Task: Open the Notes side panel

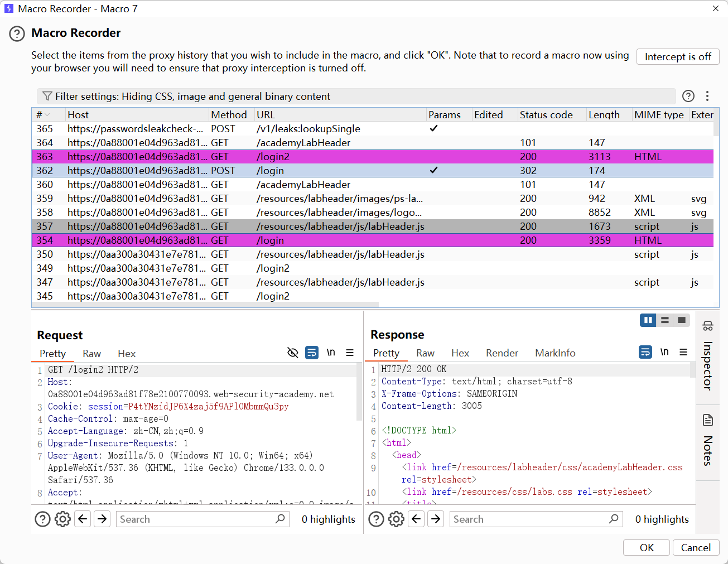Action: [x=707, y=440]
